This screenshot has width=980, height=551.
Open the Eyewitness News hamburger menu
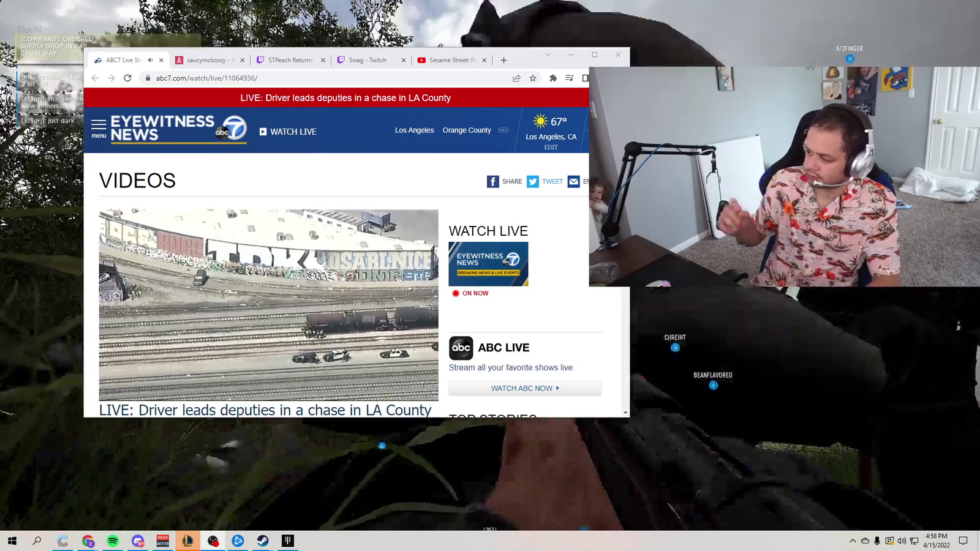pos(99,129)
